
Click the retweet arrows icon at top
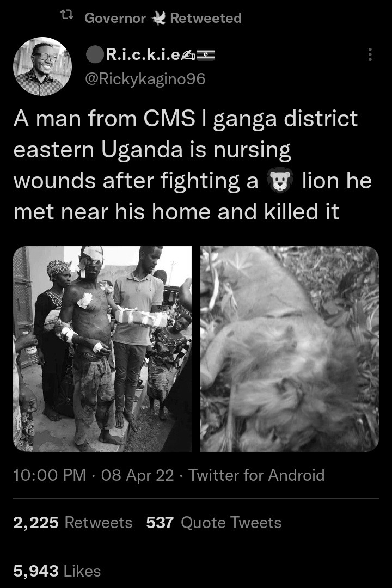(x=67, y=16)
